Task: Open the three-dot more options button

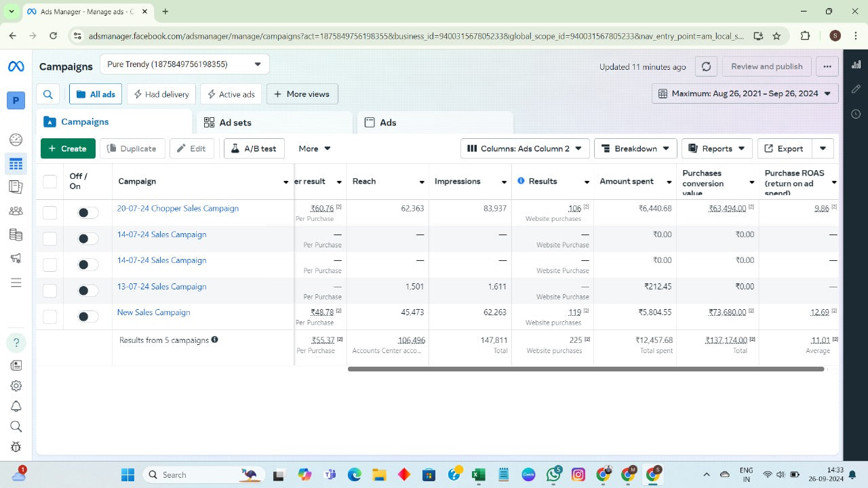Action: click(827, 66)
